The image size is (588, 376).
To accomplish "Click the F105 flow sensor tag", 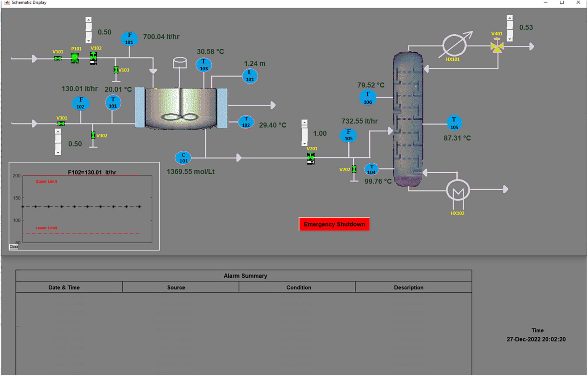I will point(348,135).
